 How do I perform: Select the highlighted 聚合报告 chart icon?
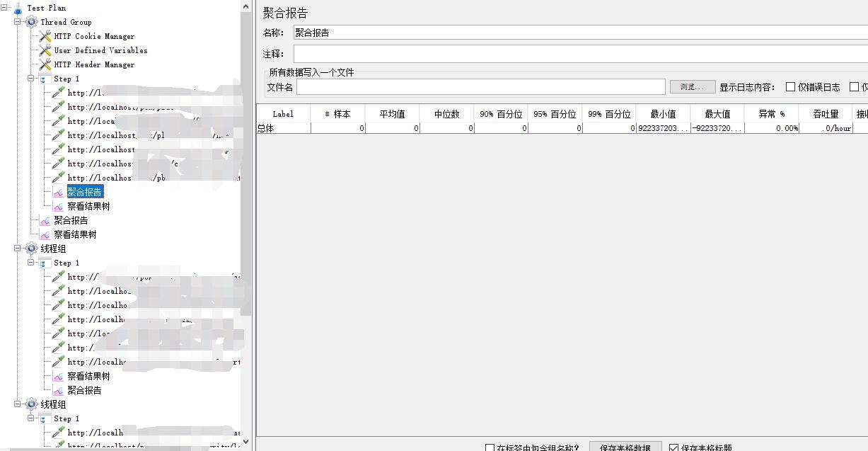60,191
